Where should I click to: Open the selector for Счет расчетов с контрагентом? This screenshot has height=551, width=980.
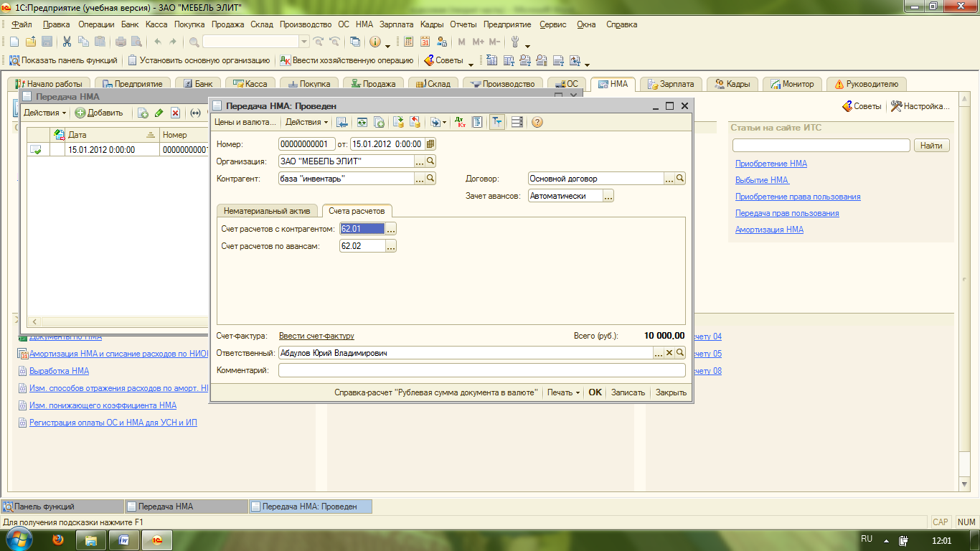391,229
